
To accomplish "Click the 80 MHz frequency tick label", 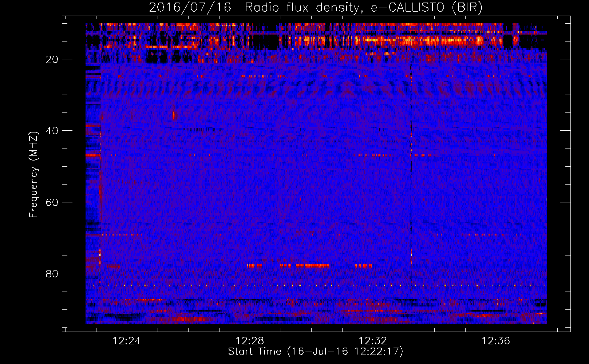I will (x=52, y=274).
